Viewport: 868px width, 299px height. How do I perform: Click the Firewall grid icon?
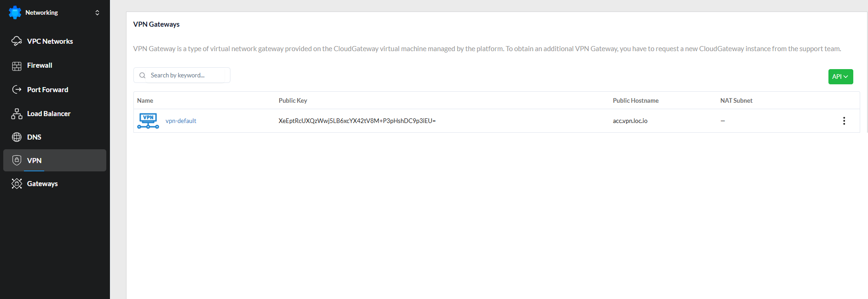[x=17, y=66]
